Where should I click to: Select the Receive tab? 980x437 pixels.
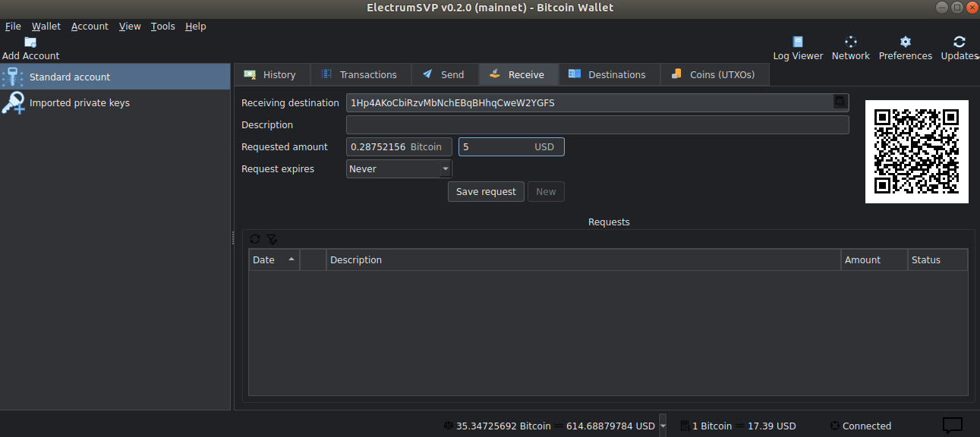[x=518, y=74]
